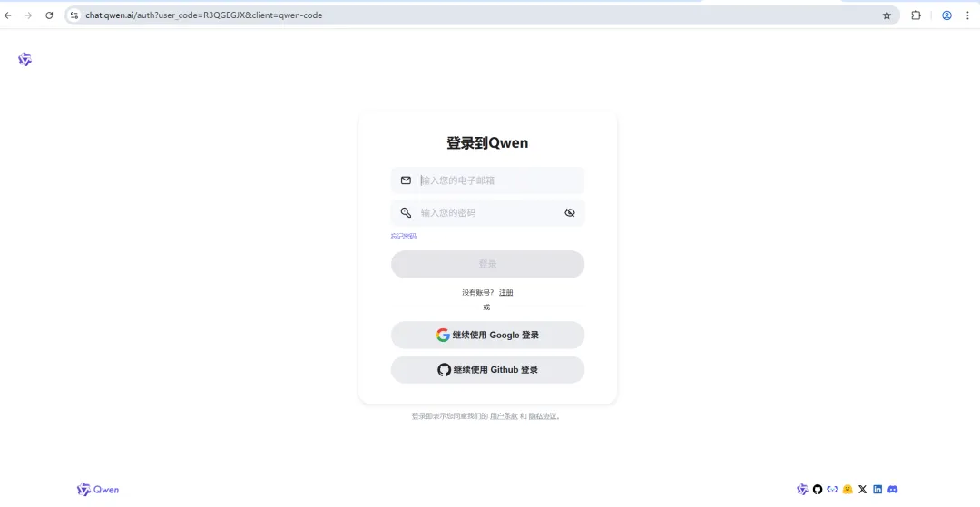Click the 忘记密码 forgot password link
Viewport: 980px width, 507px height.
[x=403, y=236]
